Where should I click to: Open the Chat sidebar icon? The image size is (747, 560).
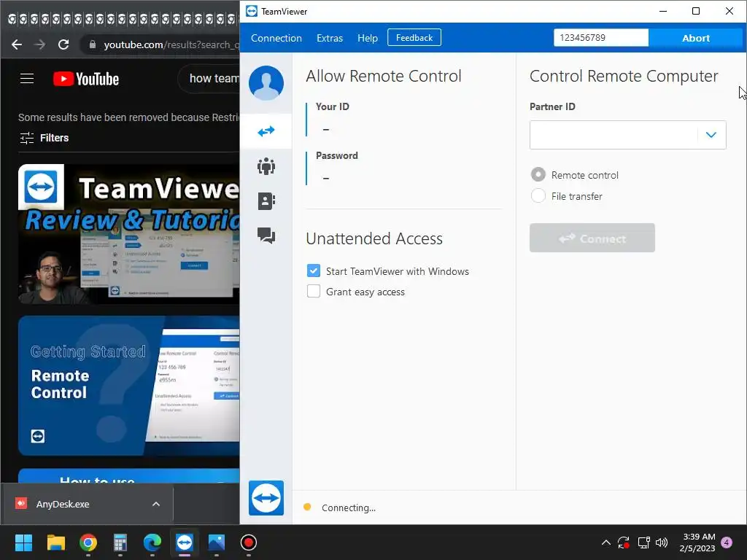266,236
